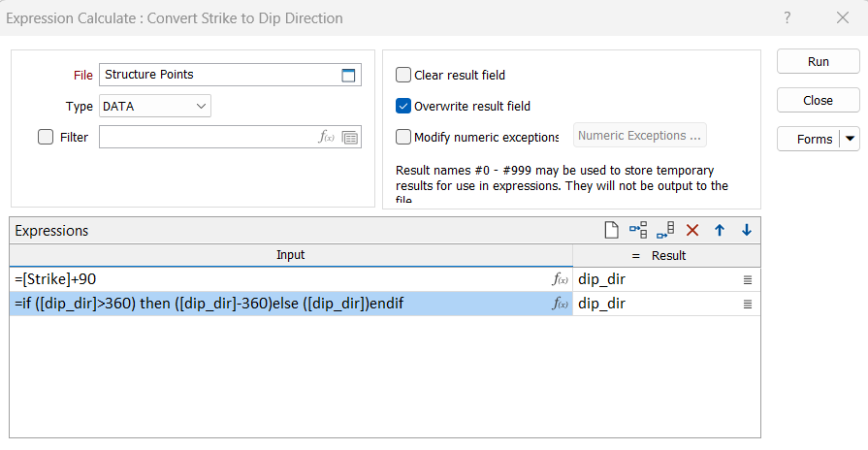868x450 pixels.
Task: Move the expression up with the up arrow
Action: 720,230
